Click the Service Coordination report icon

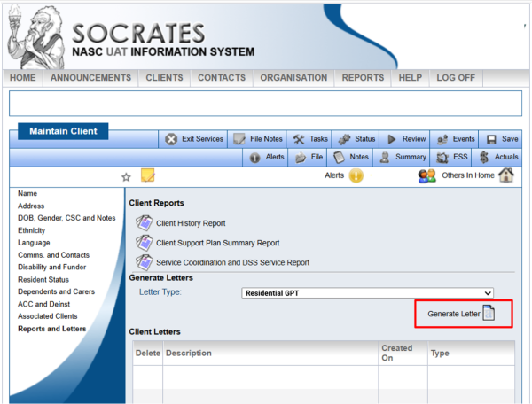145,262
